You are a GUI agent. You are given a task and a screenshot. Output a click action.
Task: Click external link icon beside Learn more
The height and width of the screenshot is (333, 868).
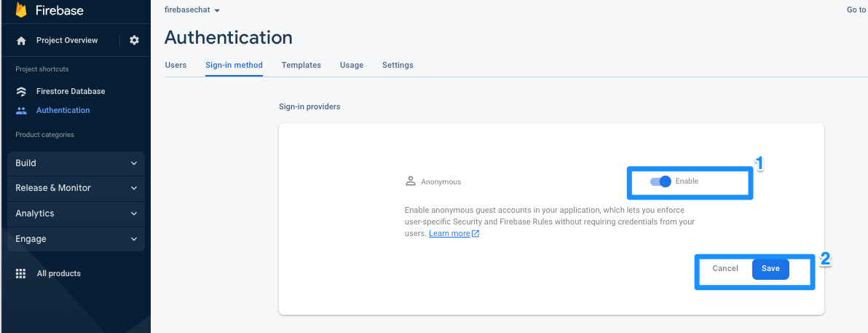[x=476, y=234]
